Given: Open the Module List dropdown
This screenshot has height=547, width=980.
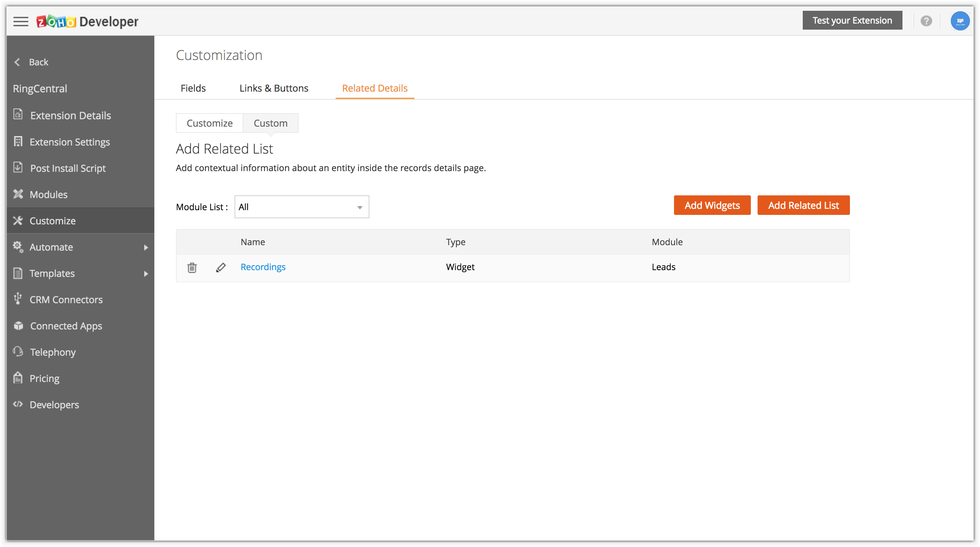Looking at the screenshot, I should point(301,207).
